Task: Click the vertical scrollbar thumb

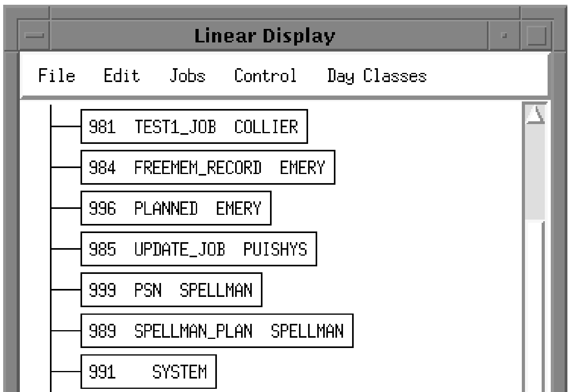Action: tap(535, 172)
